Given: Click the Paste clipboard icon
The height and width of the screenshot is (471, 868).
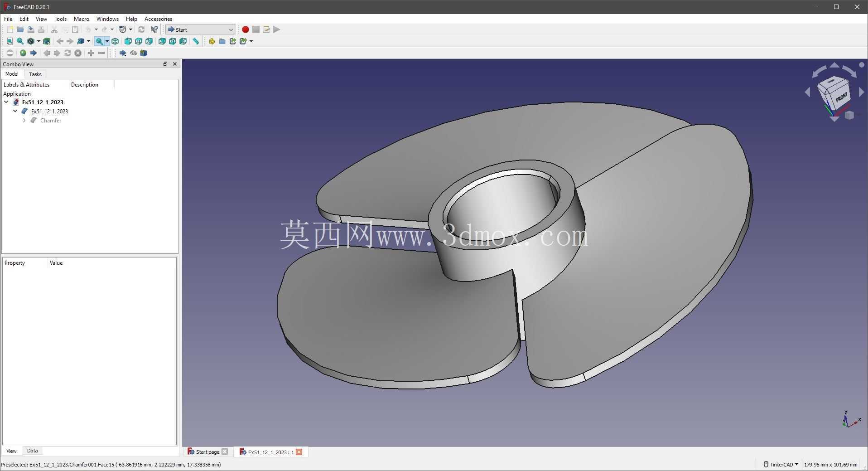Looking at the screenshot, I should (75, 29).
